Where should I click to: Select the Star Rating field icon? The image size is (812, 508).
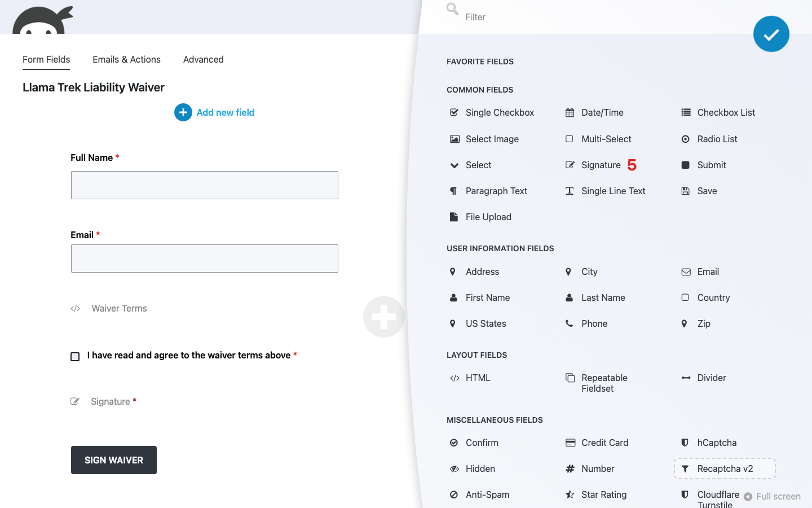click(x=570, y=494)
